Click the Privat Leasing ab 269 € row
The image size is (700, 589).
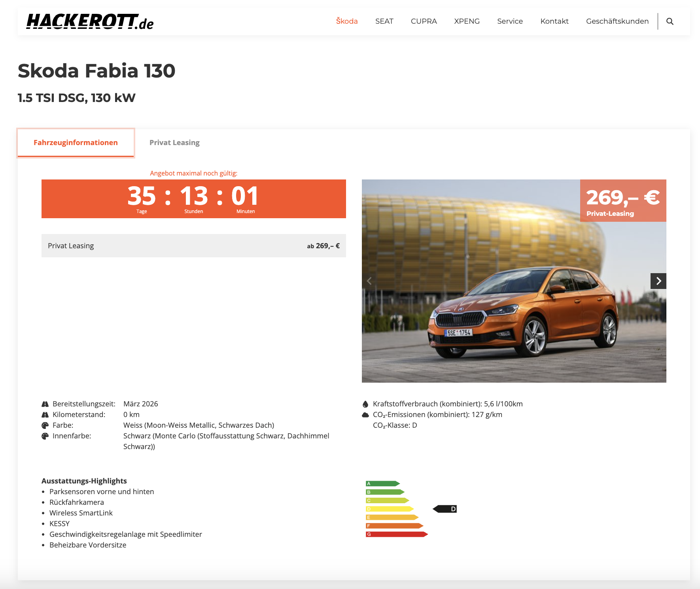[193, 246]
